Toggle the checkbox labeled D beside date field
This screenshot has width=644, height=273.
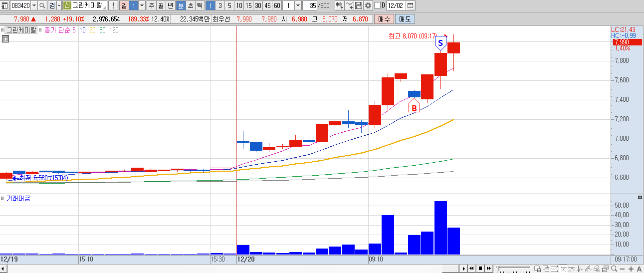point(376,5)
